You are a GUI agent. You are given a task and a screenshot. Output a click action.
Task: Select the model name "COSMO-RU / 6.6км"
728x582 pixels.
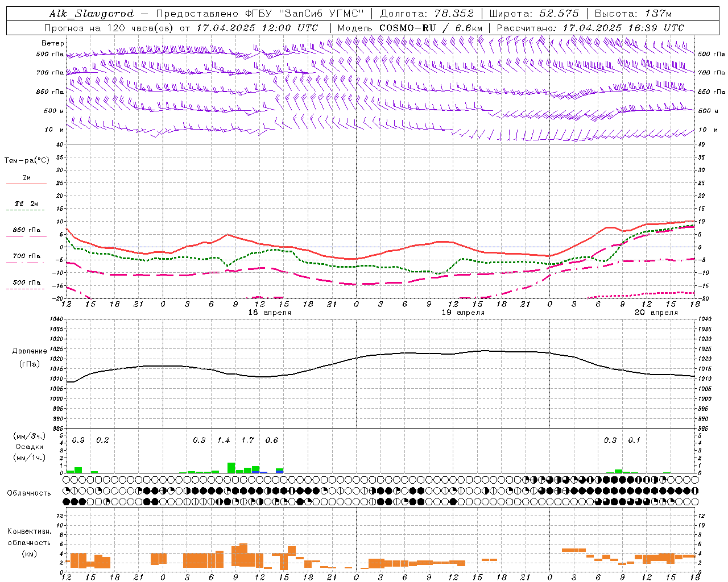coord(431,28)
